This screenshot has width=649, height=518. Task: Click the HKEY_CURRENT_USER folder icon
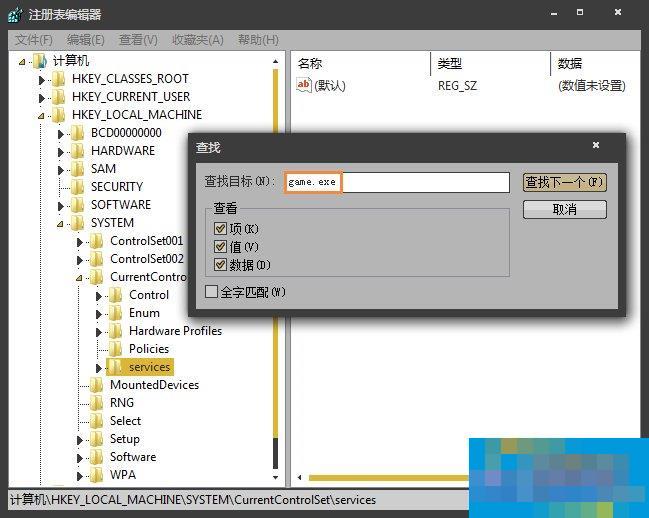tap(58, 97)
